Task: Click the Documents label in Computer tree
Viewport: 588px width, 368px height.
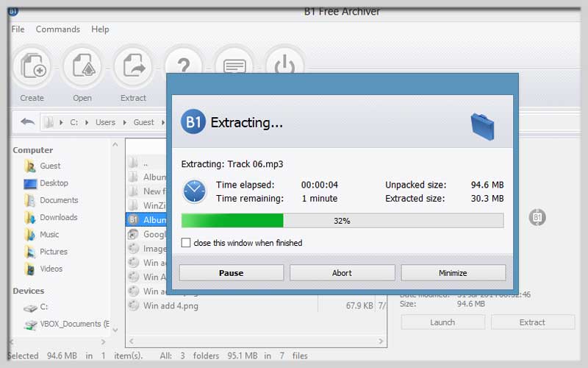Action: point(59,200)
